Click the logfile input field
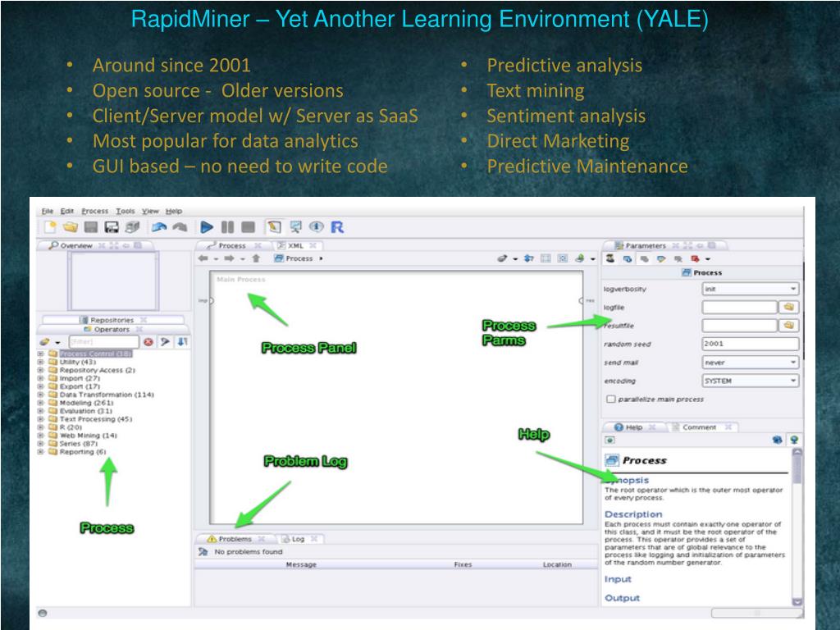840x630 pixels. pyautogui.click(x=739, y=307)
